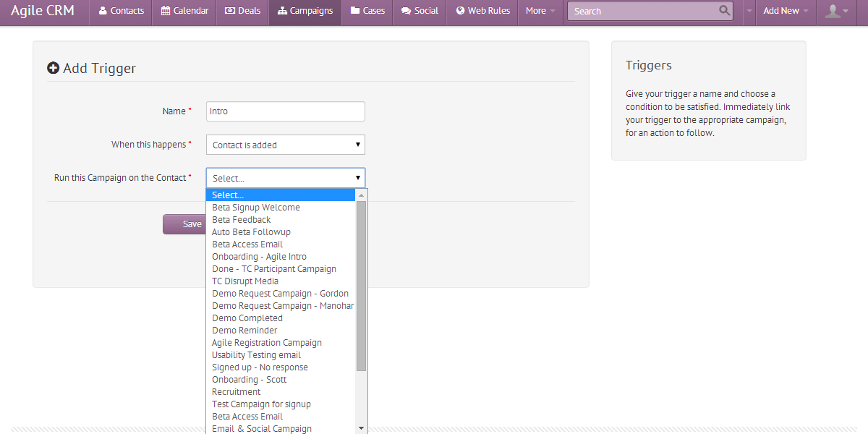Click the list scroll-down arrow

pos(361,428)
